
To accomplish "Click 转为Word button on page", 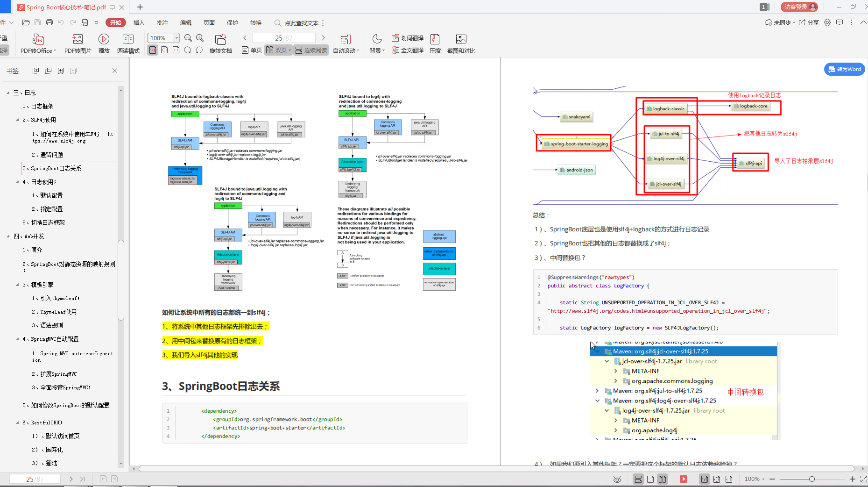I will pos(844,69).
